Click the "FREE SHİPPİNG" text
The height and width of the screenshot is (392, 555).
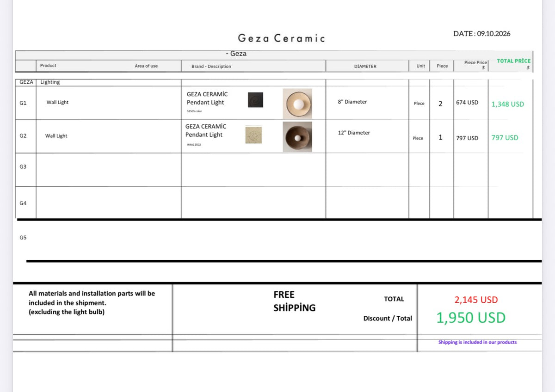pos(294,301)
